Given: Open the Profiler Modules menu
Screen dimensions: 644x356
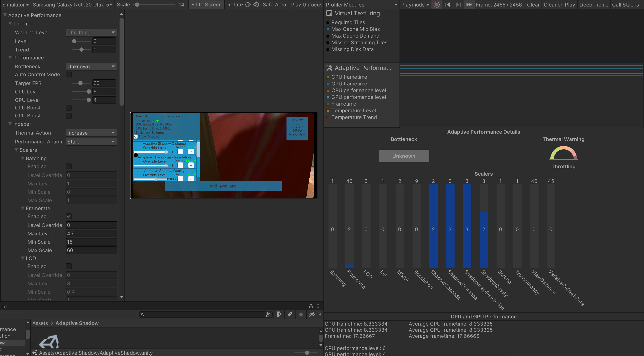Looking at the screenshot, I should [361, 5].
